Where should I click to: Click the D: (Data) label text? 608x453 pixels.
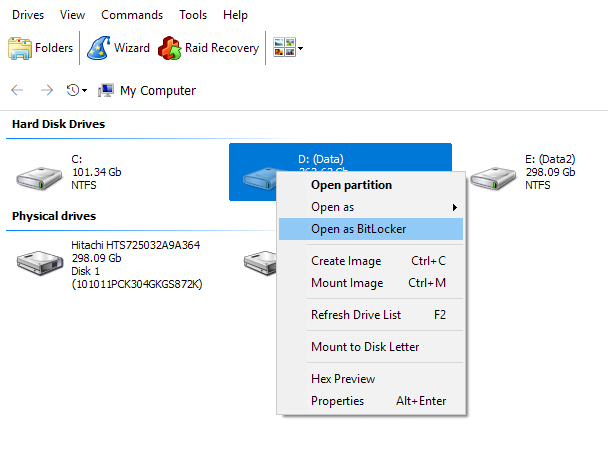click(321, 159)
